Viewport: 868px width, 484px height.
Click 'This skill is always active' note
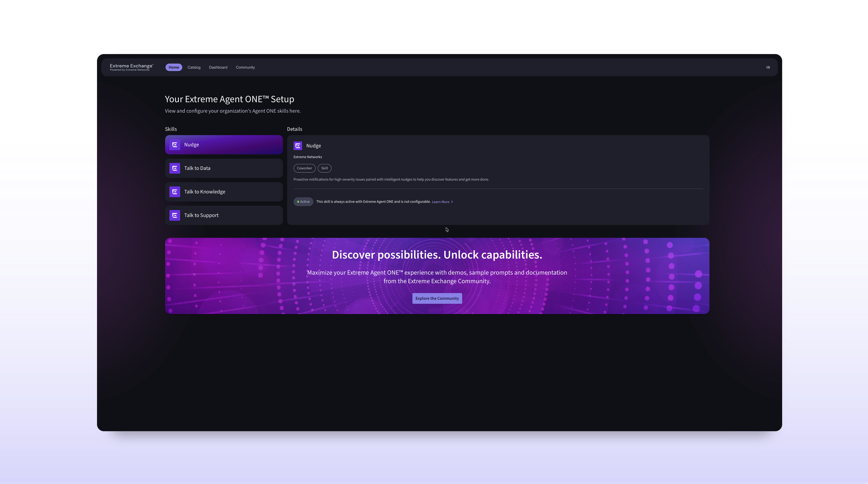373,201
